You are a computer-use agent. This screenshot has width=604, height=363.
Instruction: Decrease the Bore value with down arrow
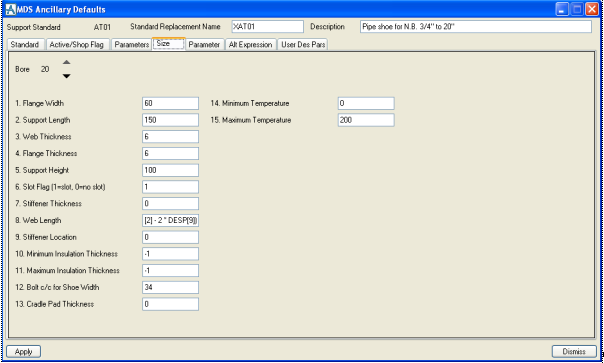coord(67,76)
